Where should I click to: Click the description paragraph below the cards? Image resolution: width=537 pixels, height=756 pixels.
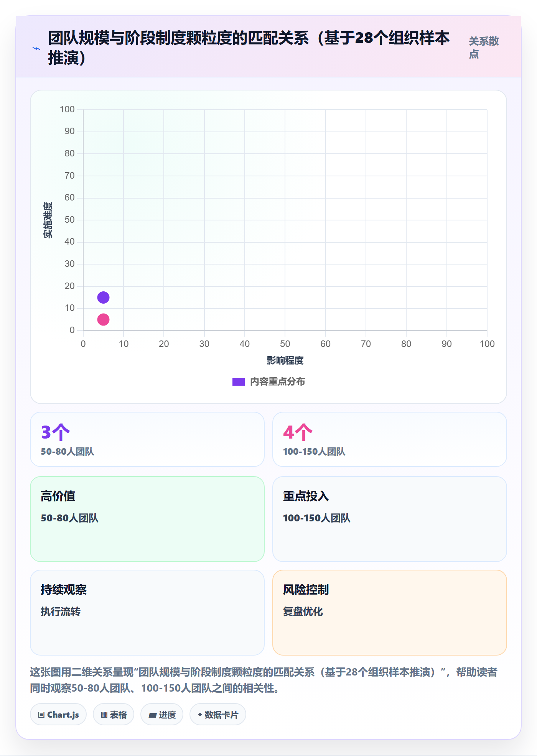point(264,680)
